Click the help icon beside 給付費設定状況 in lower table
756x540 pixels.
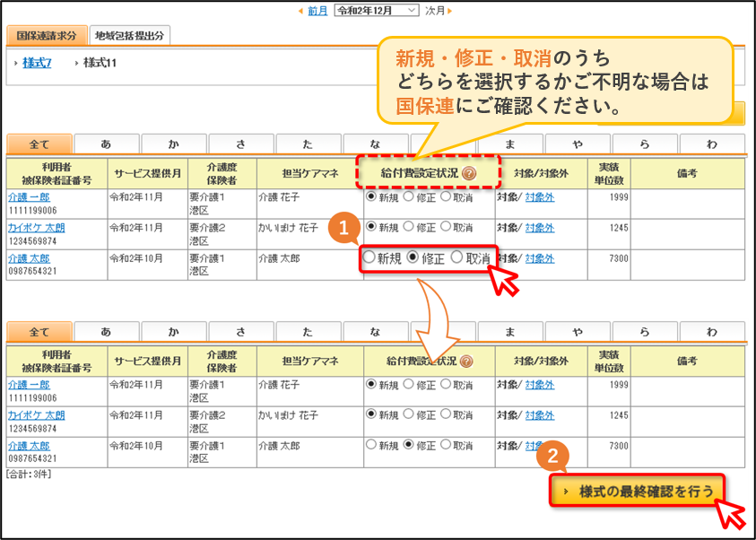(466, 361)
